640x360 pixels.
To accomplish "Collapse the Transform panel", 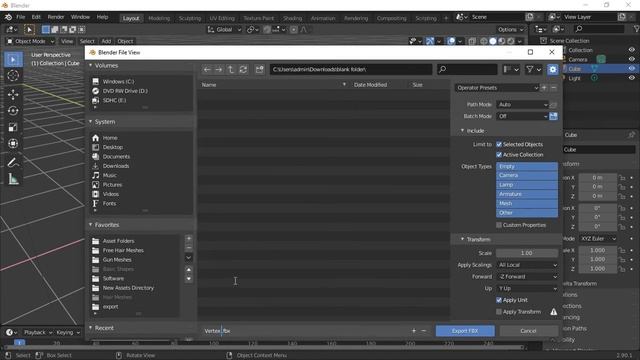I will click(462, 239).
